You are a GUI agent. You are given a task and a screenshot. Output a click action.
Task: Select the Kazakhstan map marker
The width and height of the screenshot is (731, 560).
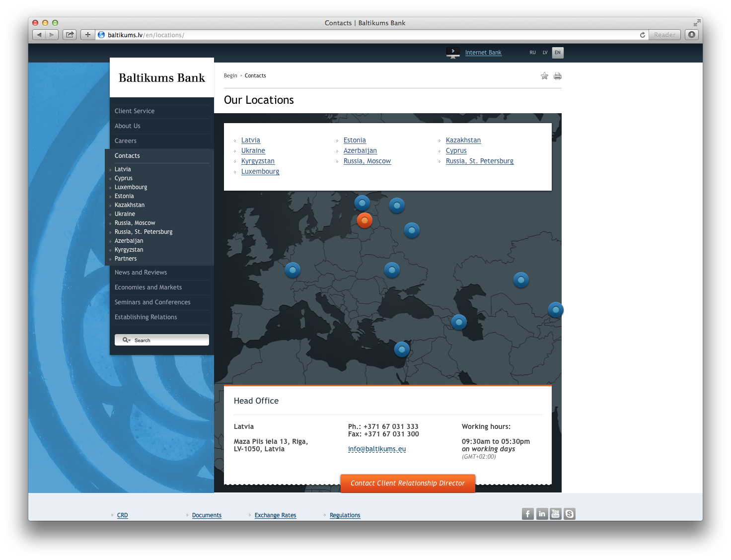point(521,280)
